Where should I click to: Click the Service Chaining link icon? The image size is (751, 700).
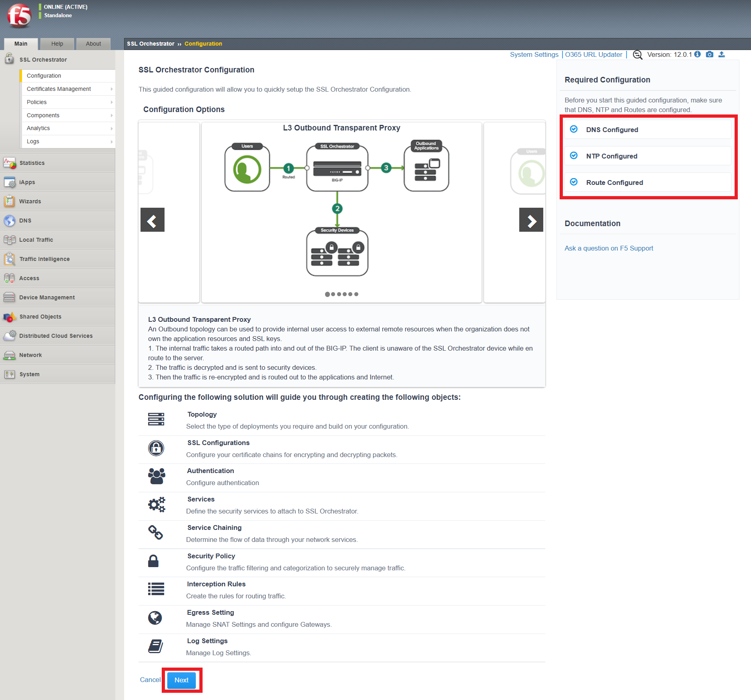[156, 532]
